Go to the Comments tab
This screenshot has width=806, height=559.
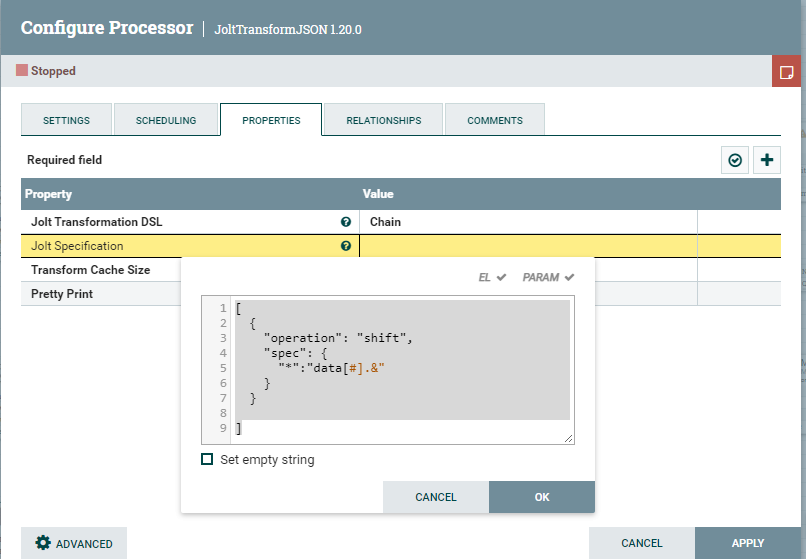(494, 120)
